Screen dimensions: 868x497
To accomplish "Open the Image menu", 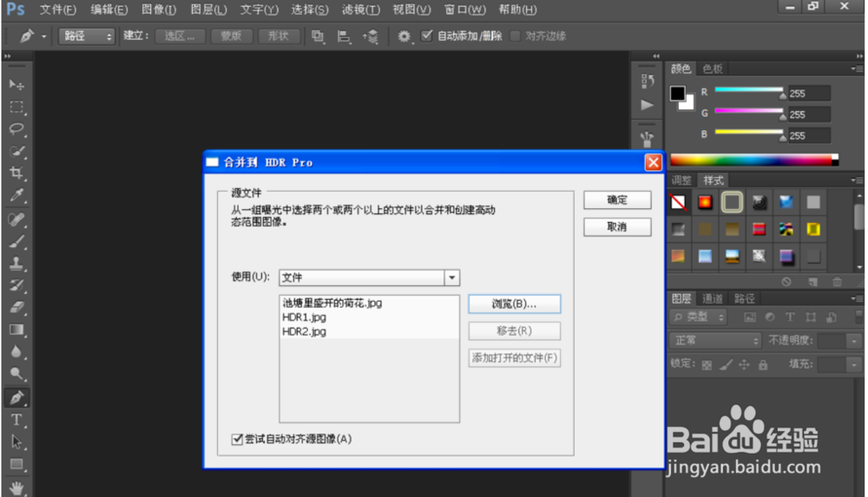I will point(159,10).
